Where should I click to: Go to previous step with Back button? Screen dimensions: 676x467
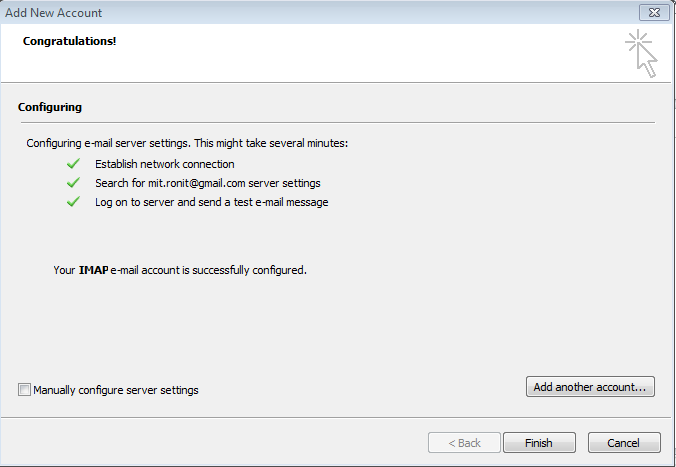click(x=464, y=443)
